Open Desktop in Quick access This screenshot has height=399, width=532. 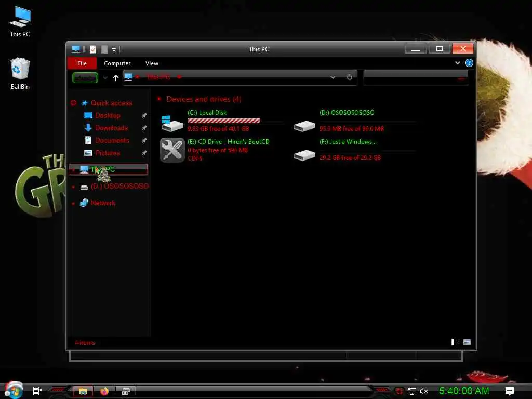coord(108,116)
